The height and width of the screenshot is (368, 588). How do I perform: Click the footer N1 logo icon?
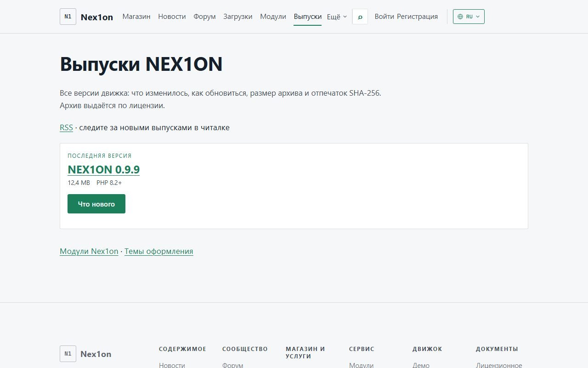(x=68, y=354)
